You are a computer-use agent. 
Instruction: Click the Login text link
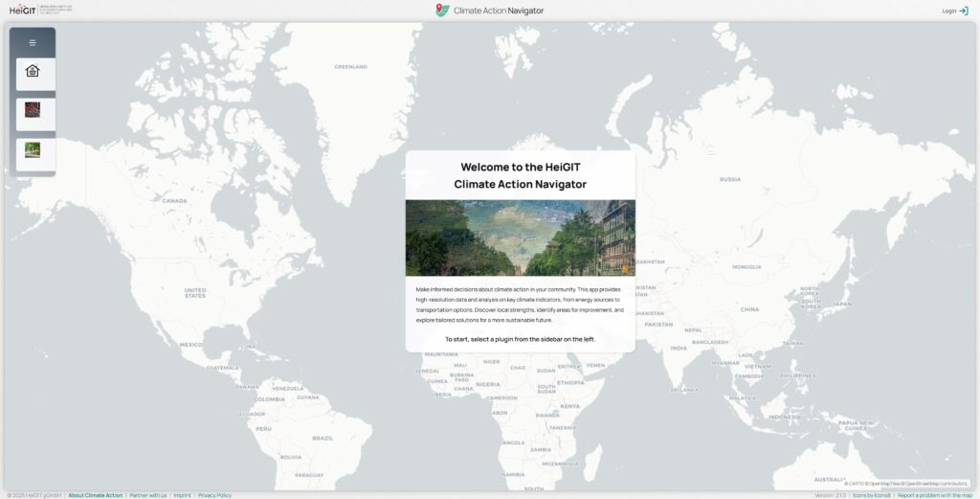coord(948,11)
